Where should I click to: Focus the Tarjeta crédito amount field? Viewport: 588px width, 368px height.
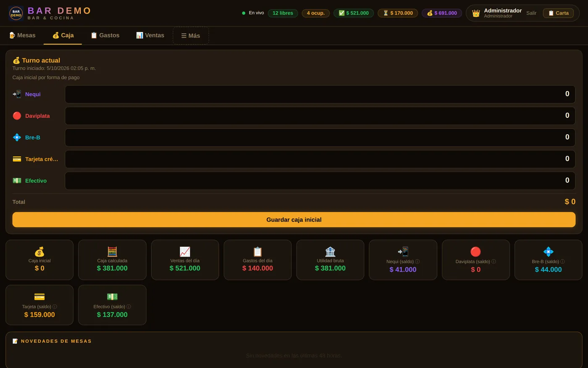tap(320, 159)
